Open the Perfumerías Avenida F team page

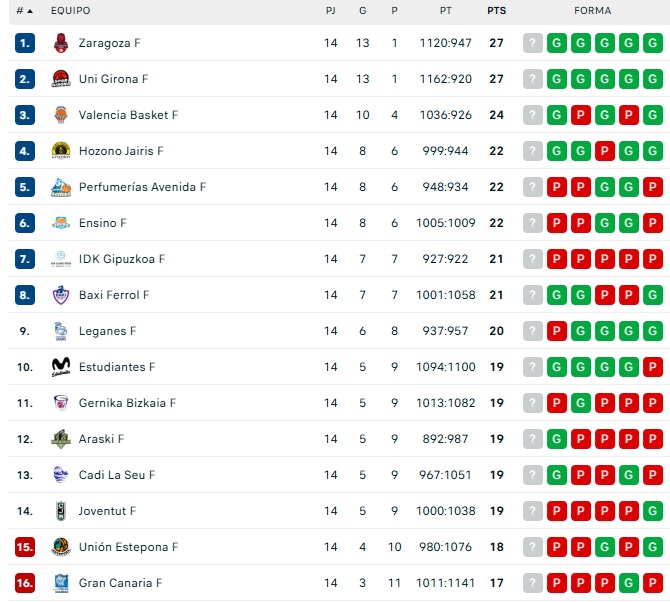tap(142, 187)
